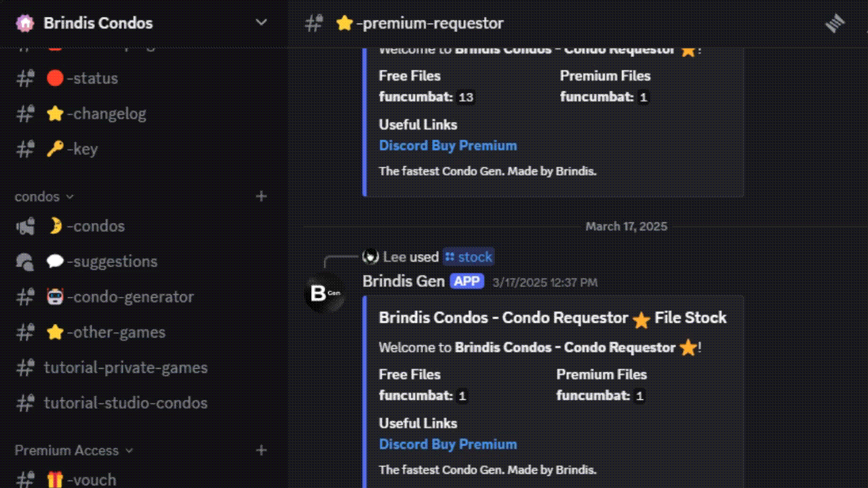The height and width of the screenshot is (488, 868).
Task: Open Discord Buy Premium link in upper embed
Action: (448, 146)
